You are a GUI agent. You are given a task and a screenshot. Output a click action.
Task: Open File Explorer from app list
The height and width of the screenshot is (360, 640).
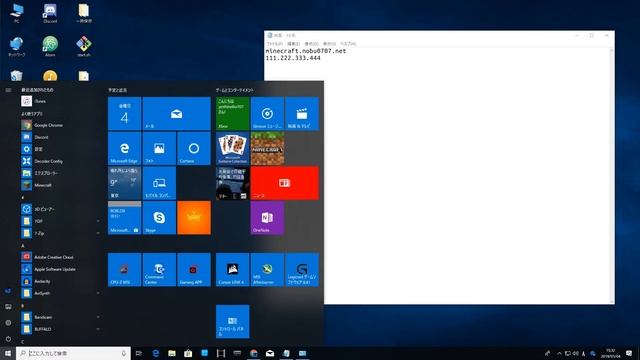tap(60, 173)
